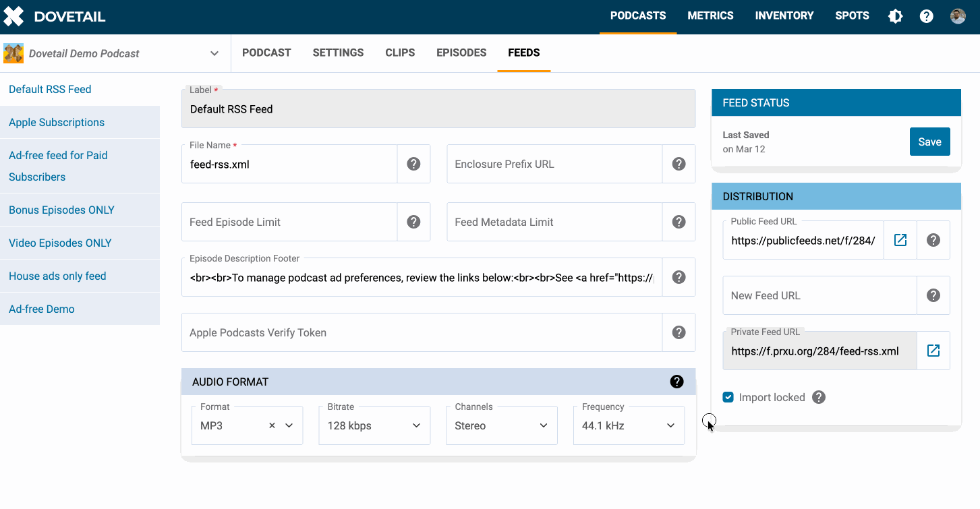Open the Public Feed URL in new tab
Screen dimensions: 980x509
coord(900,240)
